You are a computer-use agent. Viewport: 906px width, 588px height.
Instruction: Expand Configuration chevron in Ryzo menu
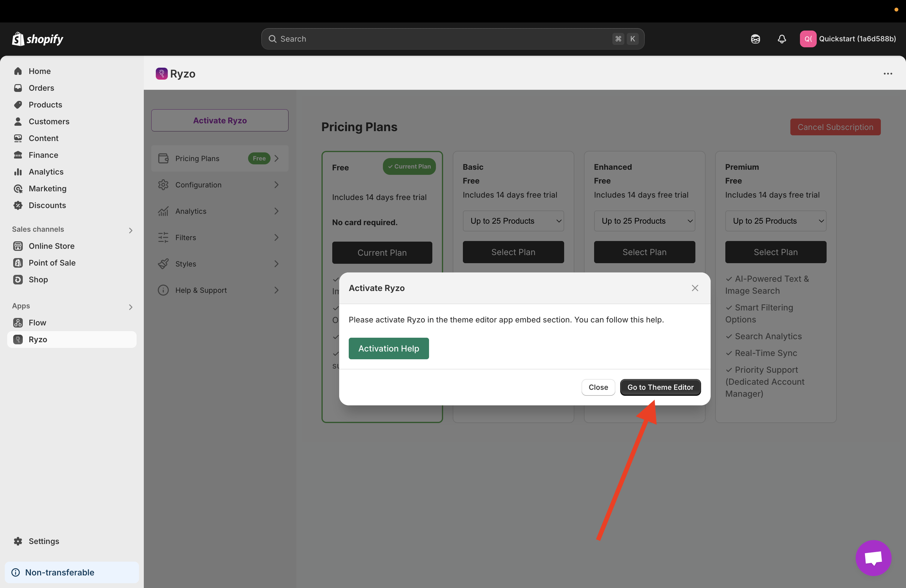(277, 184)
